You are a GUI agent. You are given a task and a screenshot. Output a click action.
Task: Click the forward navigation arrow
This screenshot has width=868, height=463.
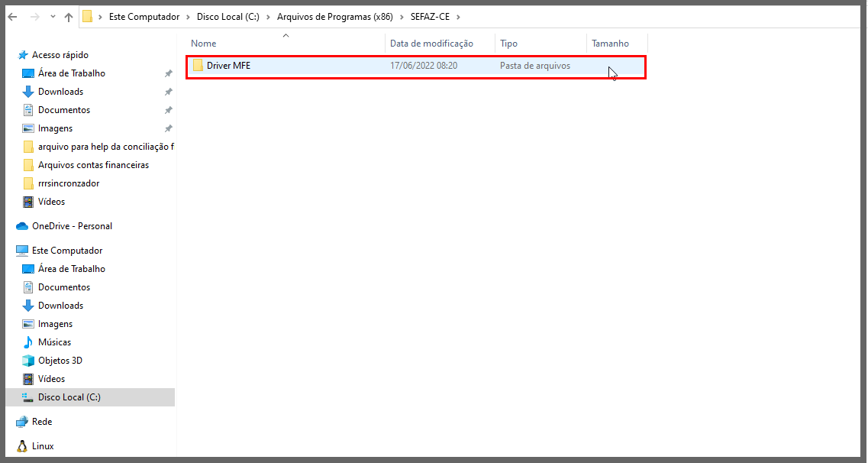34,17
